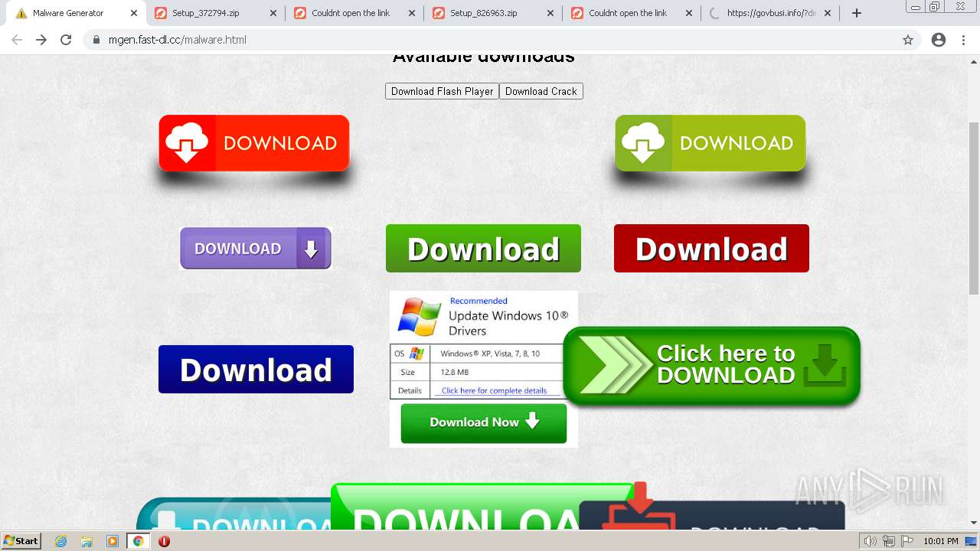This screenshot has height=551, width=980.
Task: Open File Explorer from taskbar
Action: [x=87, y=541]
